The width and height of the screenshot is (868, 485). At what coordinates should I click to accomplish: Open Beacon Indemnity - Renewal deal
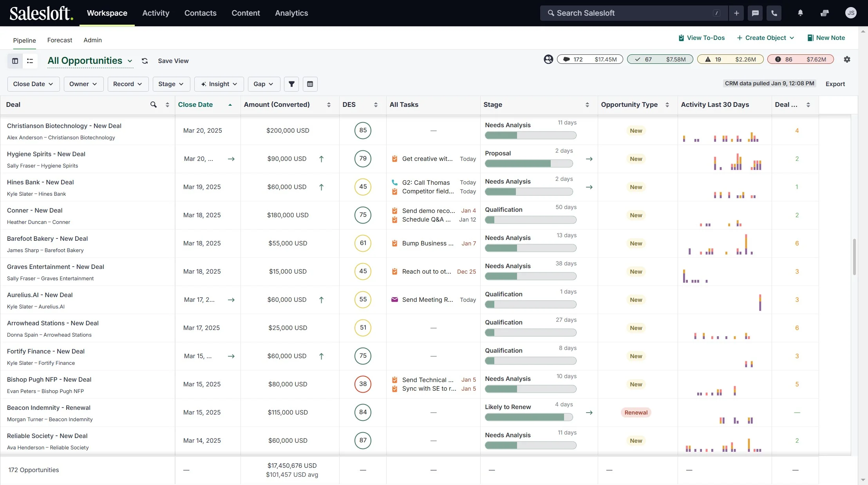point(49,407)
